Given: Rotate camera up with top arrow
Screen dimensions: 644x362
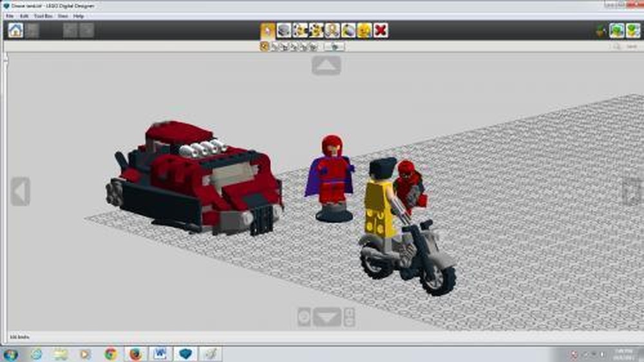Looking at the screenshot, I should (x=327, y=65).
